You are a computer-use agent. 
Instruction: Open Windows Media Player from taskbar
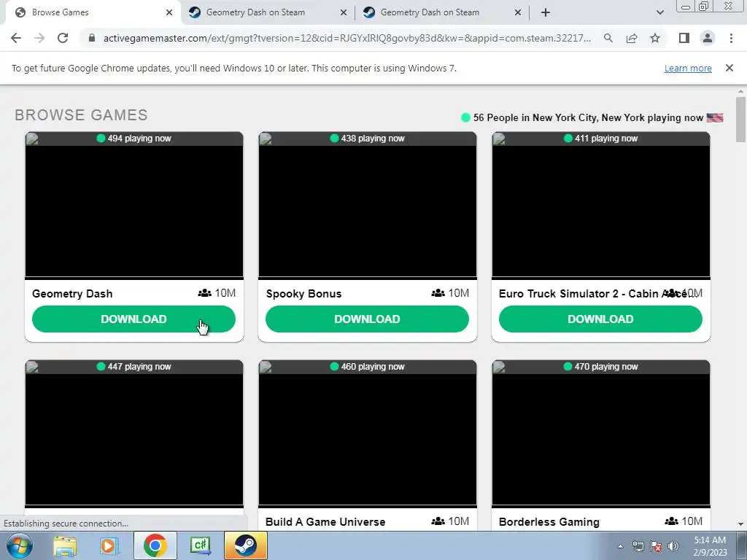click(x=109, y=545)
